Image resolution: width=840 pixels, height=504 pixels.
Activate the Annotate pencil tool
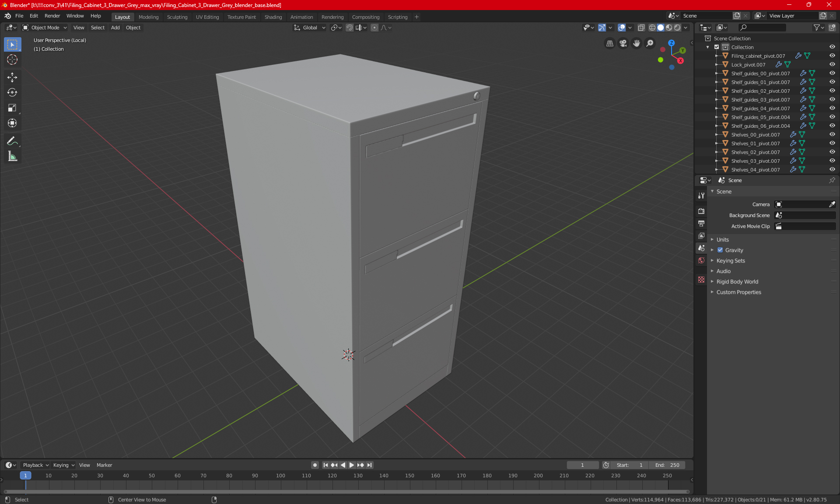[x=12, y=141]
